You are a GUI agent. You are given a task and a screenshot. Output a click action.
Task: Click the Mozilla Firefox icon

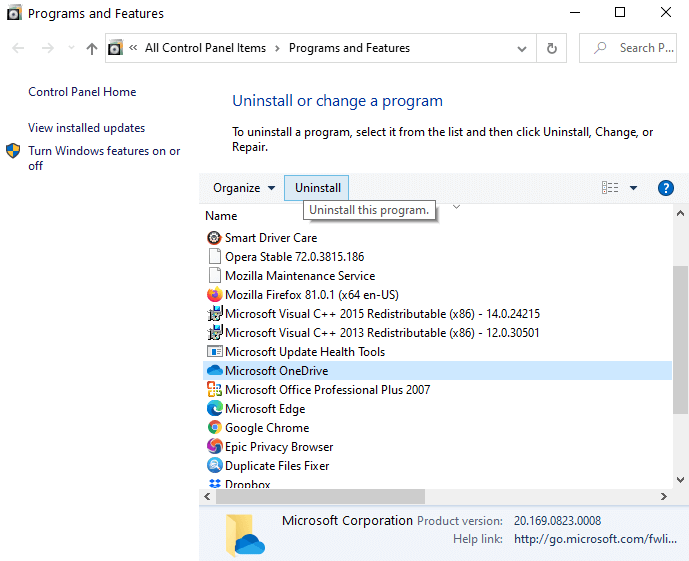click(214, 294)
